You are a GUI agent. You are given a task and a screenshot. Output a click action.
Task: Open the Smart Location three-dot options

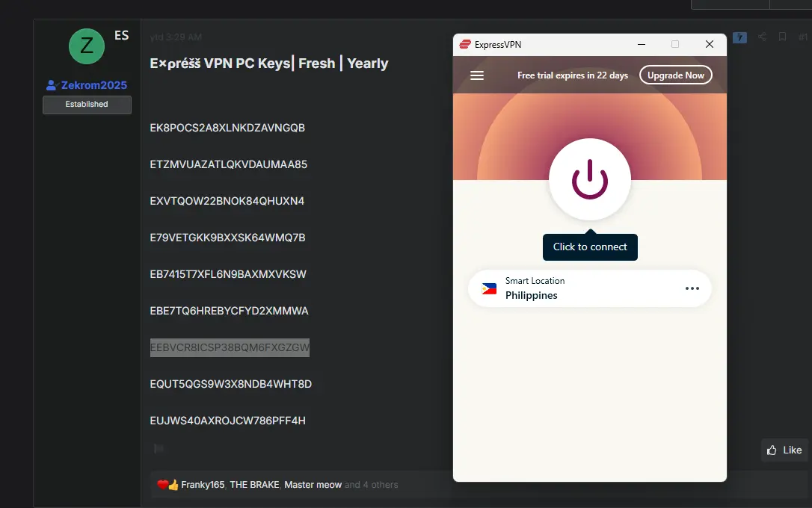click(x=692, y=288)
